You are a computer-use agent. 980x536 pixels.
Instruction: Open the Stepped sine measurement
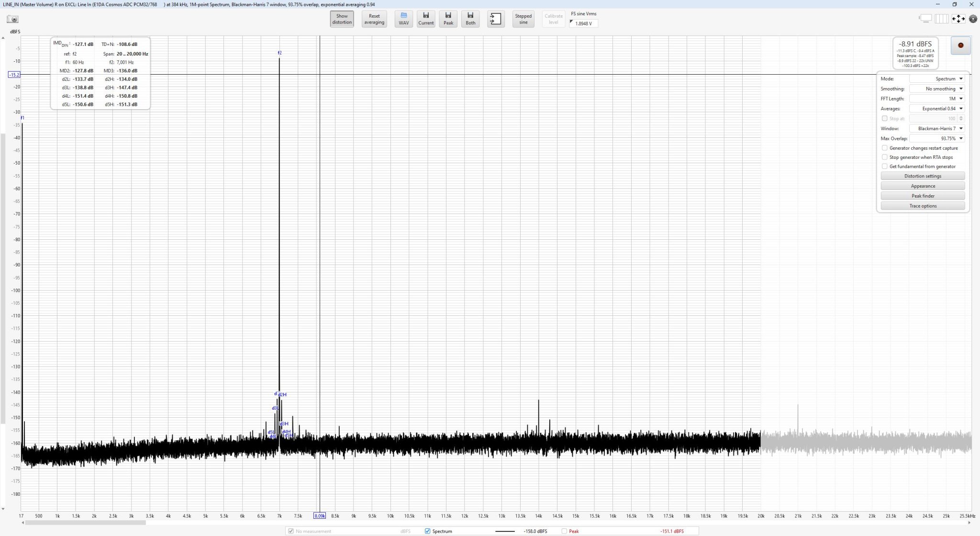523,19
